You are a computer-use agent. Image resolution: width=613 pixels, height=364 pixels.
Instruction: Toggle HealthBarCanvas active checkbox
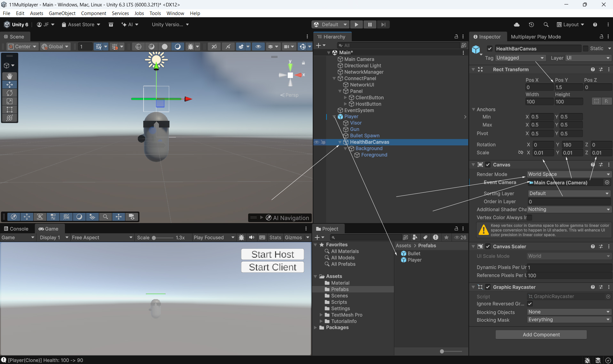tap(490, 49)
